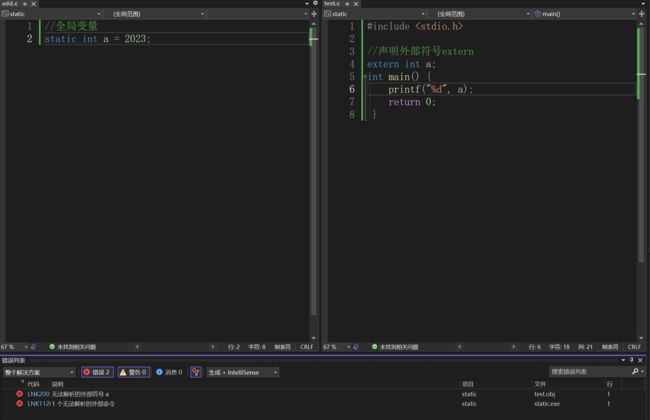
Task: Collapse the main function fold marker on line 5
Action: click(365, 77)
